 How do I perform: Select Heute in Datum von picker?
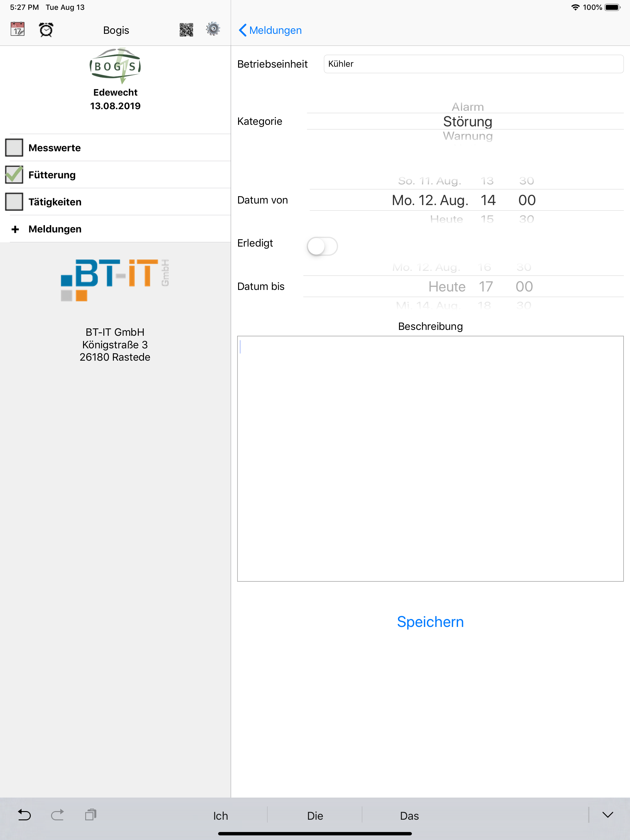[446, 219]
